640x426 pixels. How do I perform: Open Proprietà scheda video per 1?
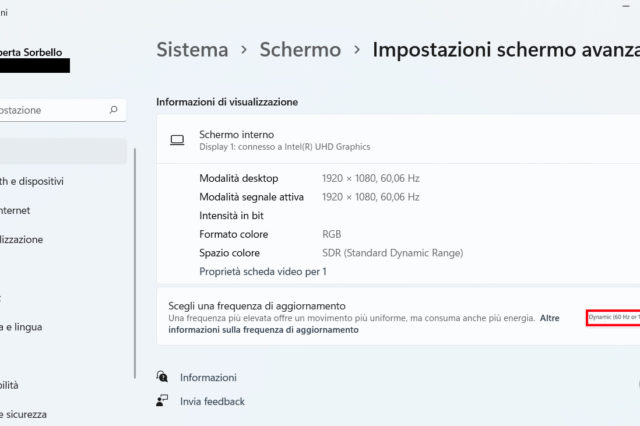[x=263, y=271]
